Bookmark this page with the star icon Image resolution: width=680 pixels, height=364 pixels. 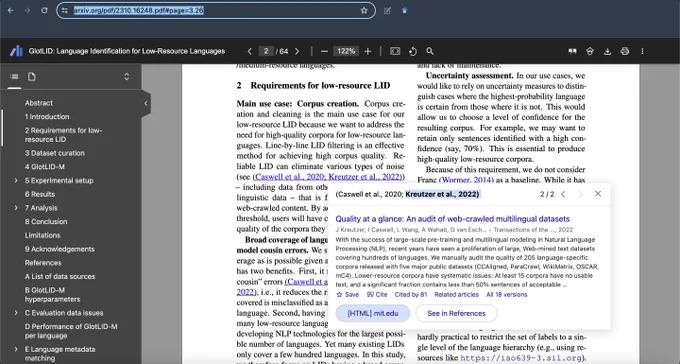coord(364,10)
